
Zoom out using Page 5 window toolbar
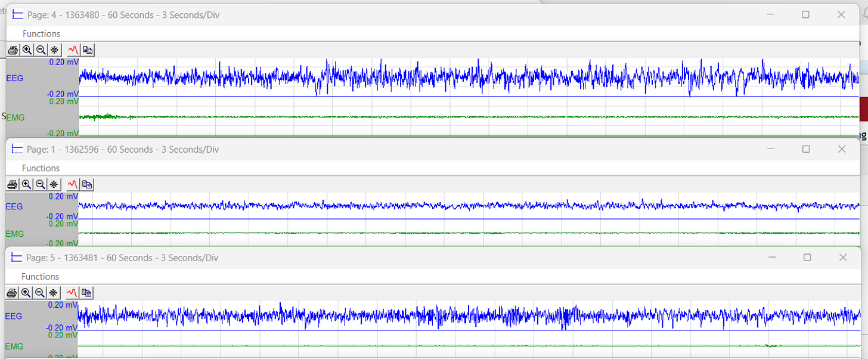[x=39, y=293]
